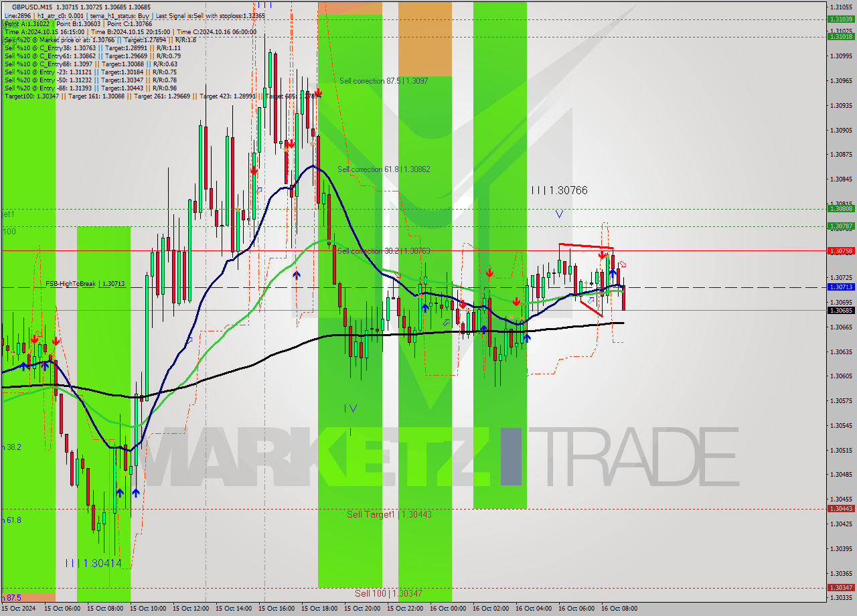Image resolution: width=857 pixels, height=616 pixels.
Task: Click the 'FSB-HighToBreak | 1.30713' label
Action: coord(85,284)
